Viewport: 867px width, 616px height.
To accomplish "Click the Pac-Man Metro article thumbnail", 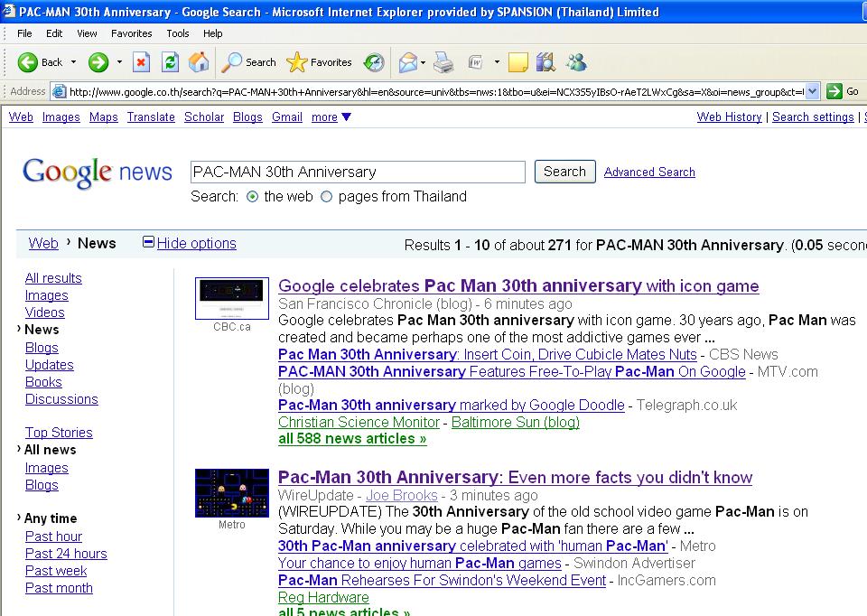I will pyautogui.click(x=232, y=493).
